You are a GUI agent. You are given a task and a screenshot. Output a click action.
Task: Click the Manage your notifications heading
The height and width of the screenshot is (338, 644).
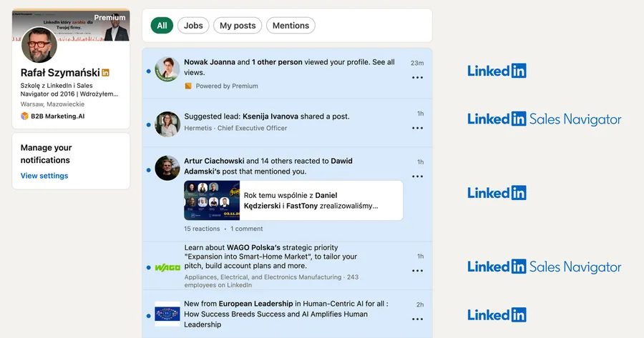pyautogui.click(x=46, y=154)
